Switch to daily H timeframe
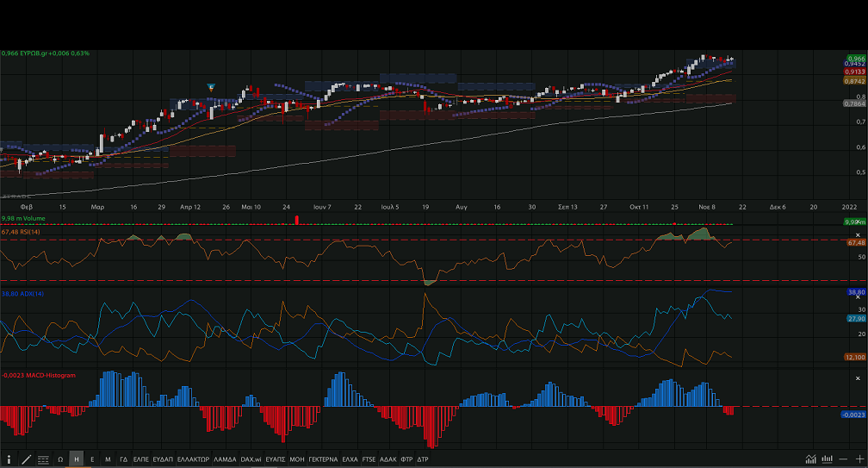The height and width of the screenshot is (468, 868). point(77,459)
